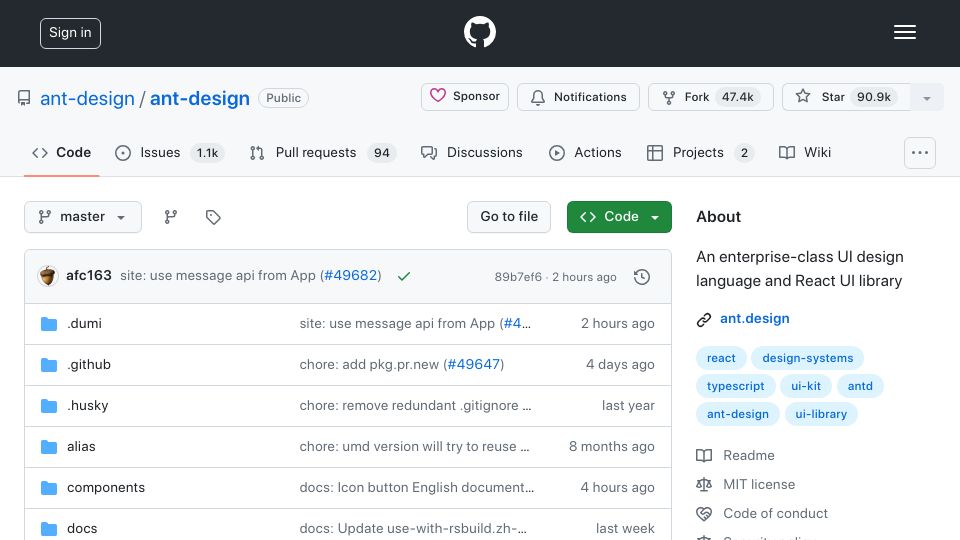The width and height of the screenshot is (960, 540).
Task: Open the Discussions tab
Action: [471, 152]
